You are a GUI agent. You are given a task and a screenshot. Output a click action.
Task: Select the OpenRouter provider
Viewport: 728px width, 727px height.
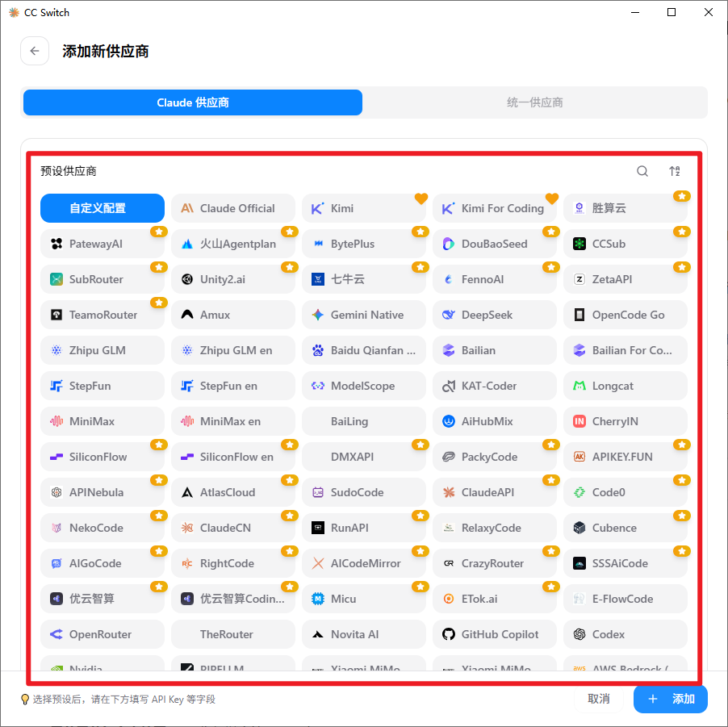[103, 635]
